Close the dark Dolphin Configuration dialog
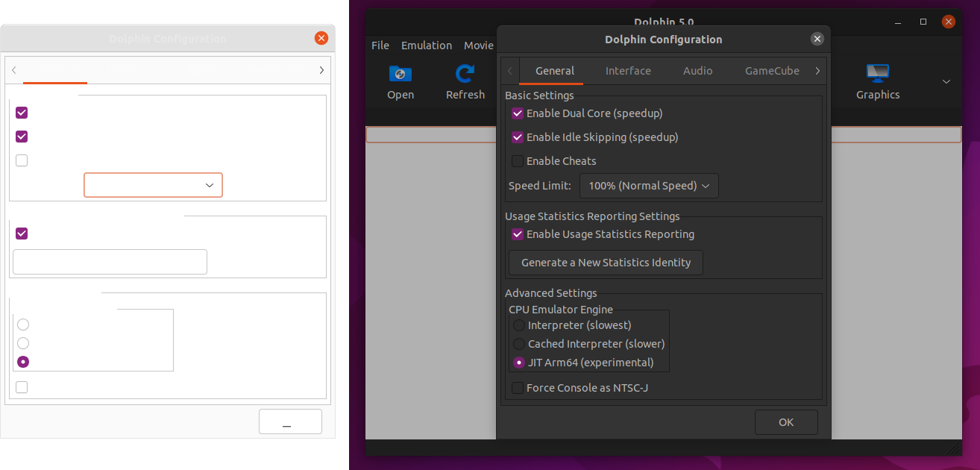 pyautogui.click(x=817, y=40)
